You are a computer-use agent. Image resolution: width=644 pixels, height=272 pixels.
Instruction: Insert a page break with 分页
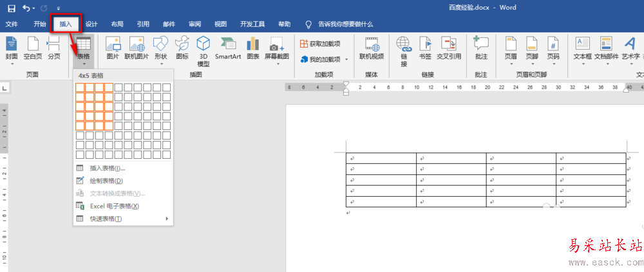click(54, 48)
